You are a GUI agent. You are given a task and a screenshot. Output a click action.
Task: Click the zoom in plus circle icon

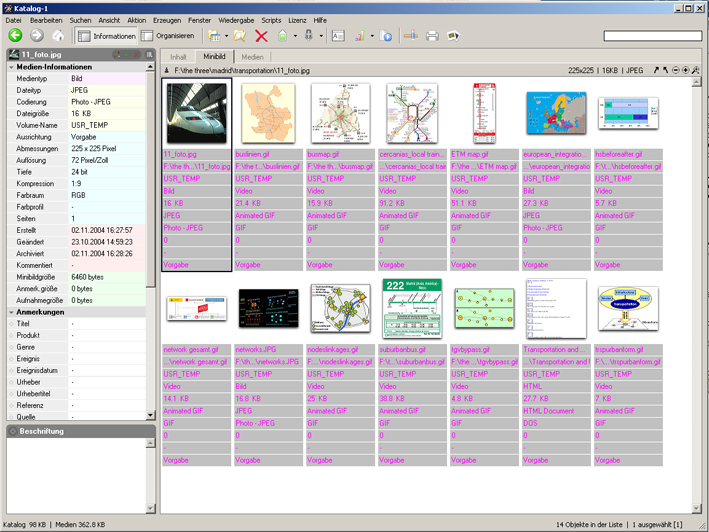click(685, 70)
